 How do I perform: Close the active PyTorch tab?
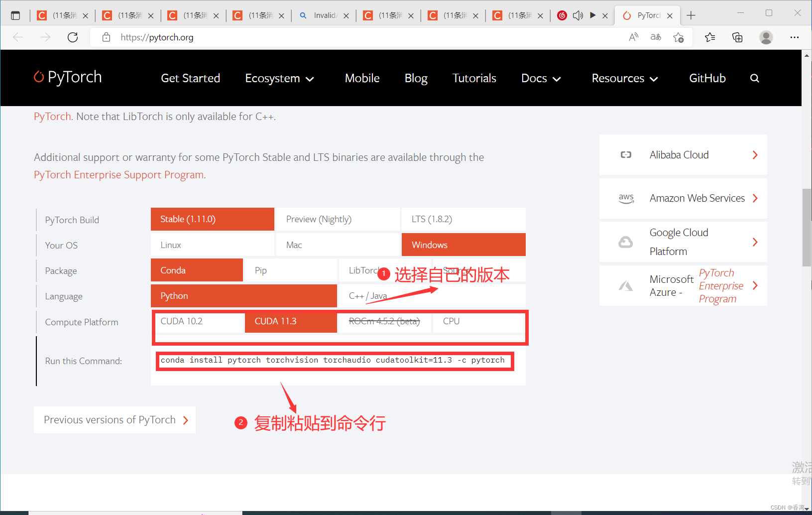[x=670, y=16]
